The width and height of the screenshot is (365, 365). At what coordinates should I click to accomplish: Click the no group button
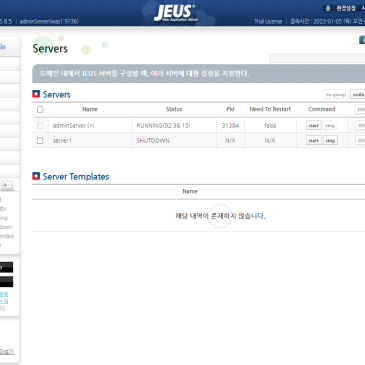(x=335, y=95)
